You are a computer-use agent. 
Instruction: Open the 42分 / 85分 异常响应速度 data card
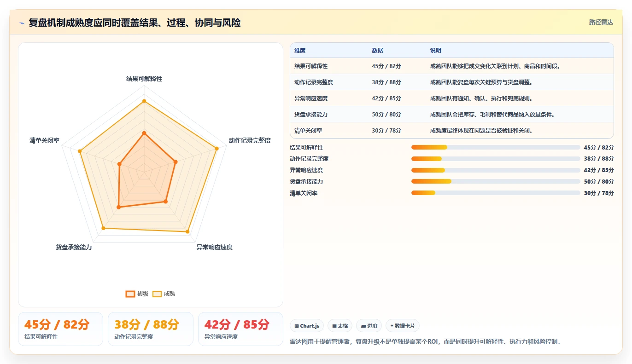click(240, 329)
